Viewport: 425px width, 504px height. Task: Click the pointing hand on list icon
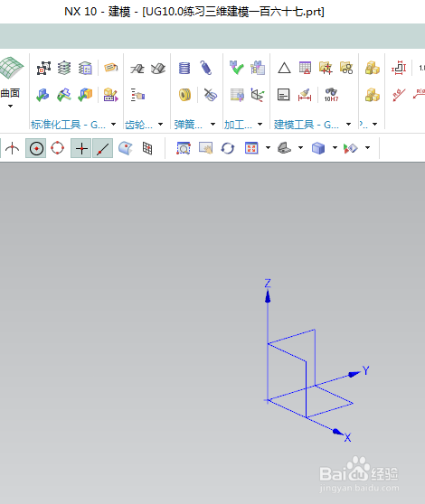coord(138,95)
